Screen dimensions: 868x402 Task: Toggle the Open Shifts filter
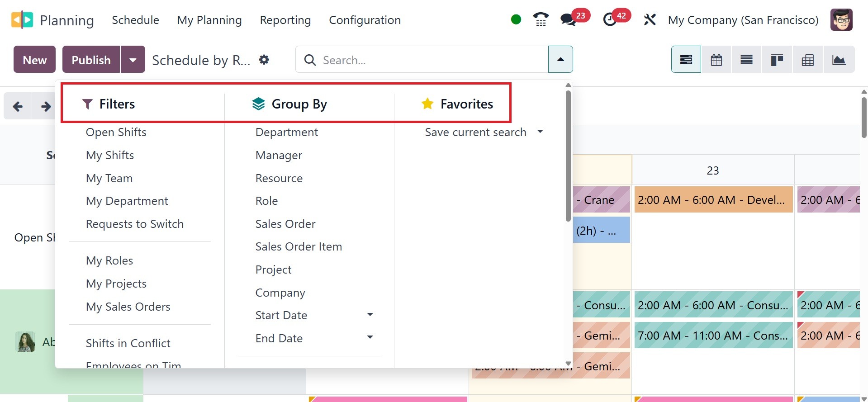point(116,132)
